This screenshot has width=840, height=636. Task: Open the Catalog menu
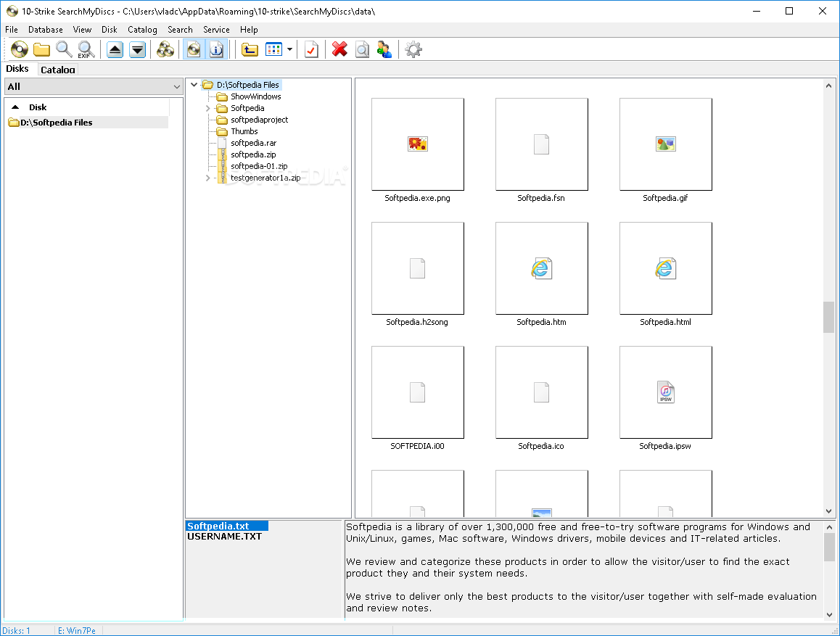142,30
